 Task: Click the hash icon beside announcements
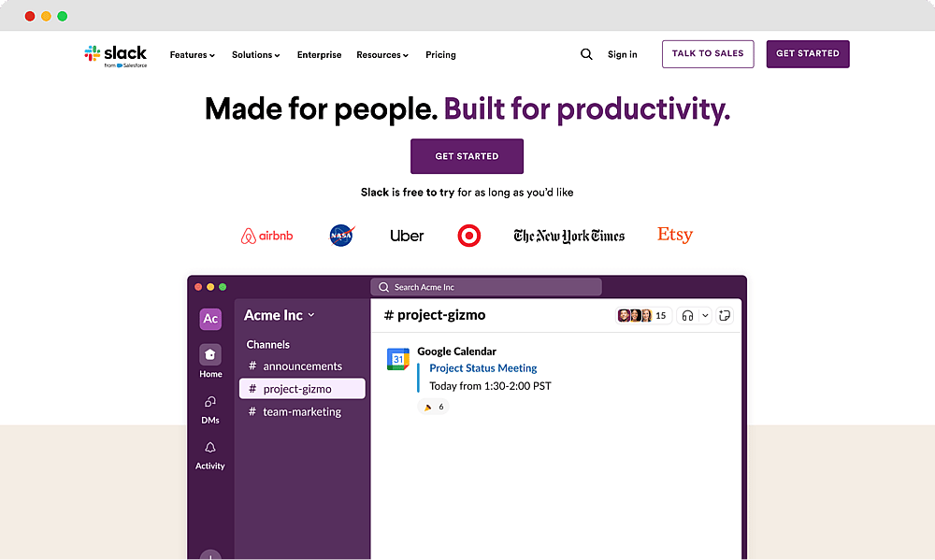tap(252, 366)
